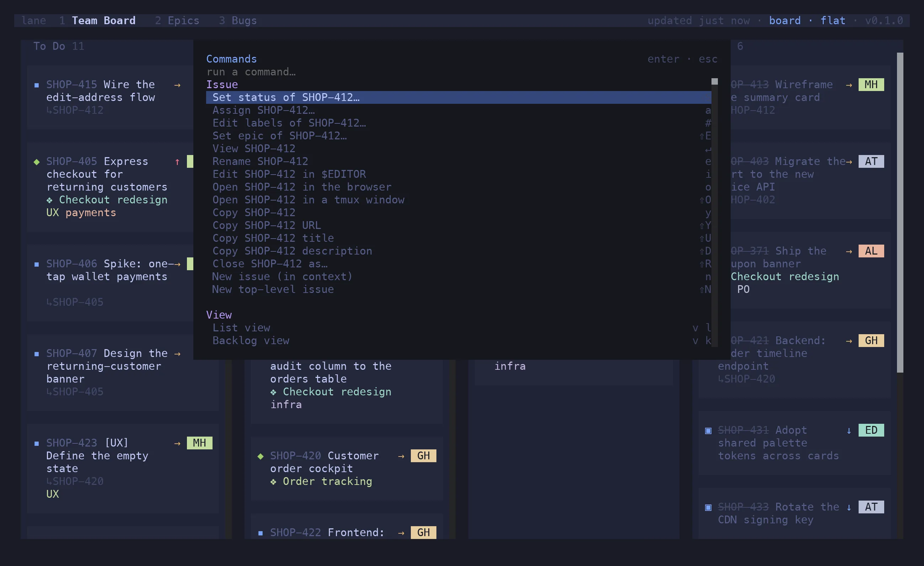Select 'Copy SHOP-412 URL' command
This screenshot has width=924, height=566.
tap(458, 225)
